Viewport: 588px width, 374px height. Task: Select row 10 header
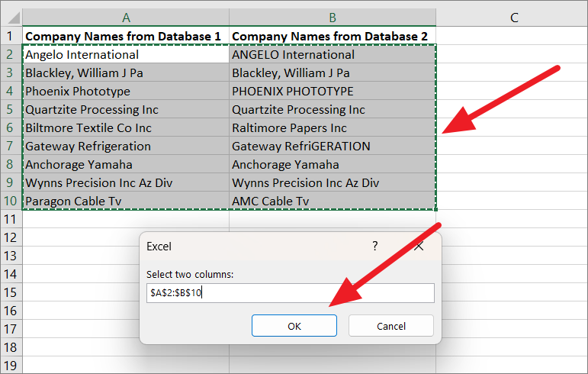coord(10,201)
